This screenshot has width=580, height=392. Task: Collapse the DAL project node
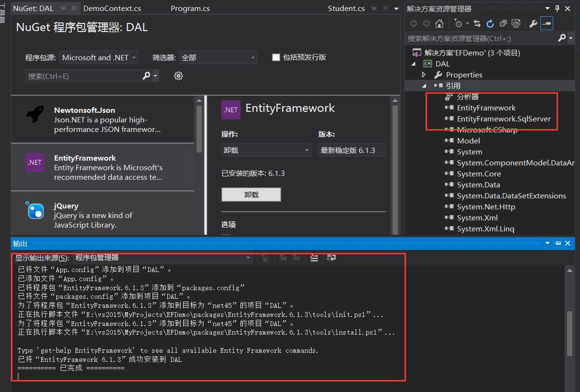click(413, 64)
